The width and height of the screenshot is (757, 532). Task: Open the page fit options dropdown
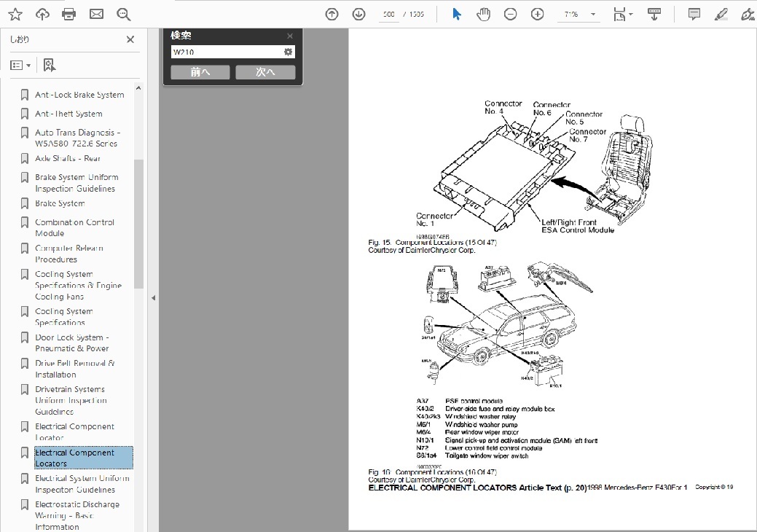pos(623,15)
